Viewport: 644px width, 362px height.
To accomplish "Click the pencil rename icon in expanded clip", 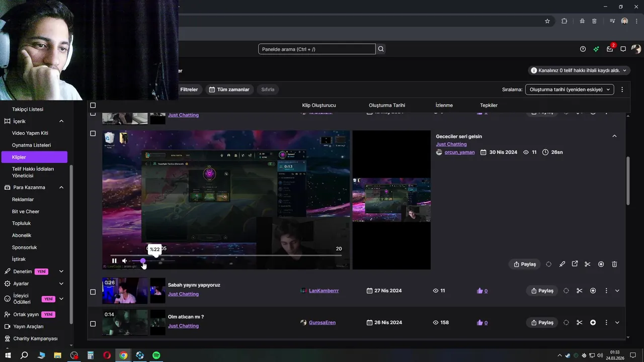I will click(562, 264).
